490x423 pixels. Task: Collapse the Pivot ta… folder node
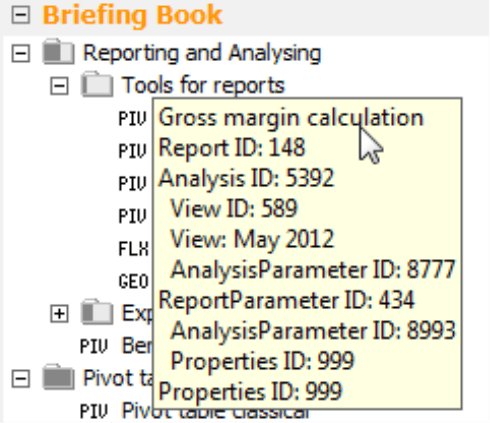(21, 379)
